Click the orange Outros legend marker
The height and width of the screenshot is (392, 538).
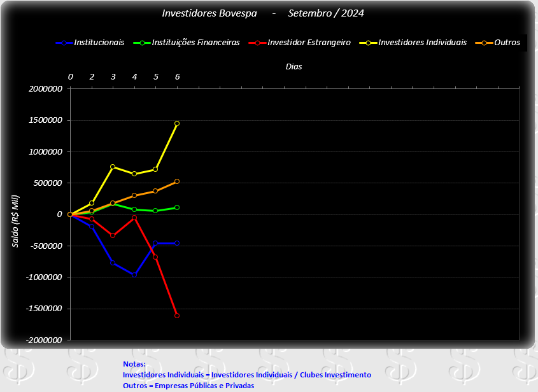484,43
